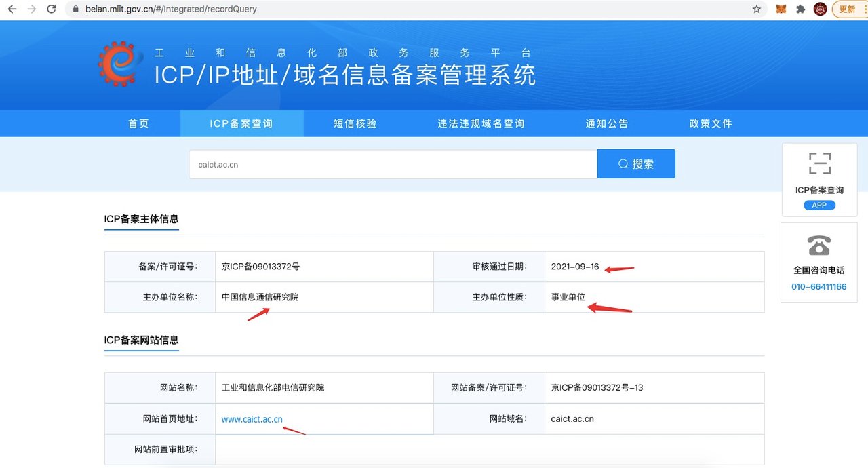Select the ICP备案查询 navigation tab

click(x=241, y=123)
